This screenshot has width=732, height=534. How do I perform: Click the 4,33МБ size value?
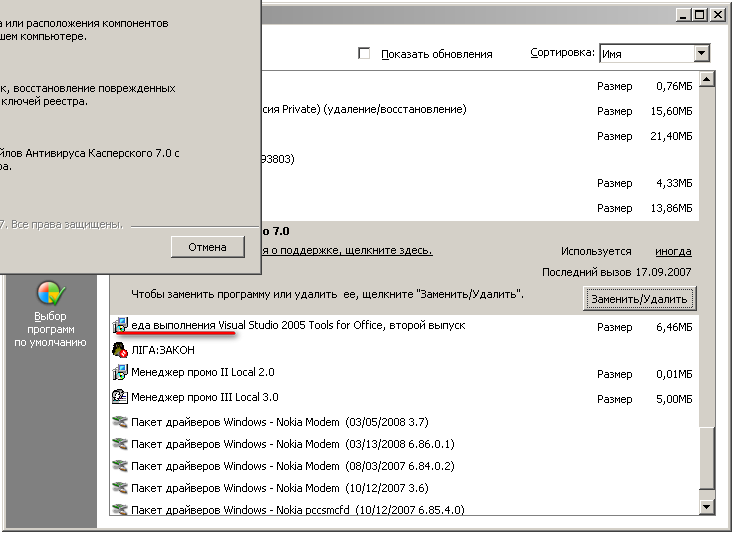tap(674, 183)
